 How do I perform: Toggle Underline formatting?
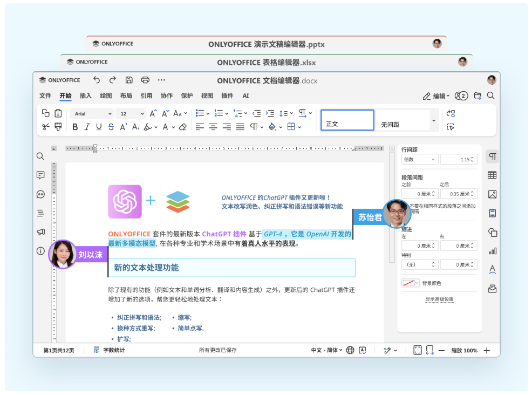click(x=99, y=127)
